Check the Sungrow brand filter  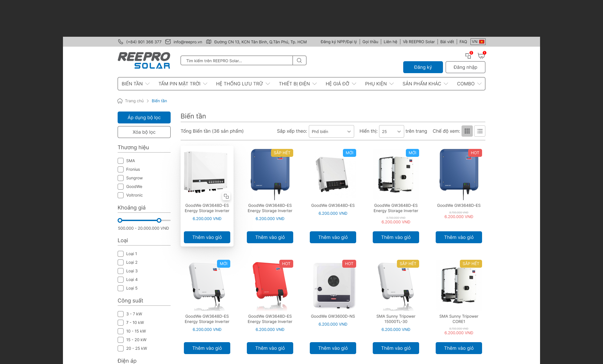121,178
